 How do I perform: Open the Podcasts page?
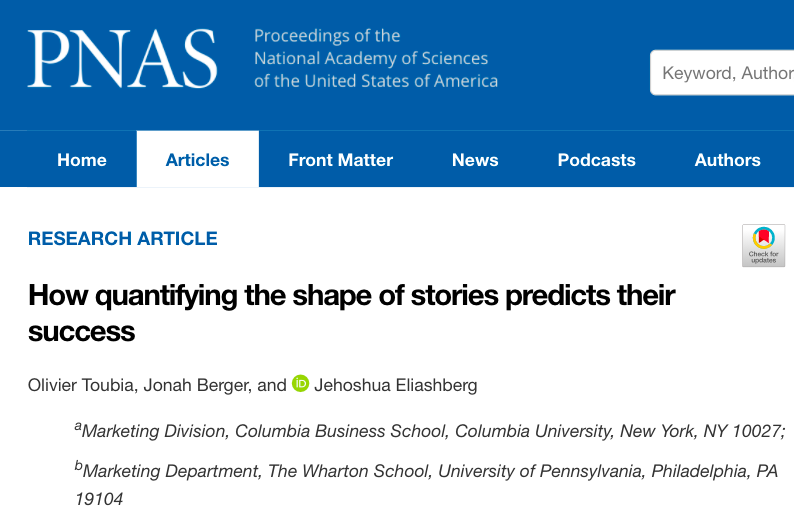tap(596, 160)
